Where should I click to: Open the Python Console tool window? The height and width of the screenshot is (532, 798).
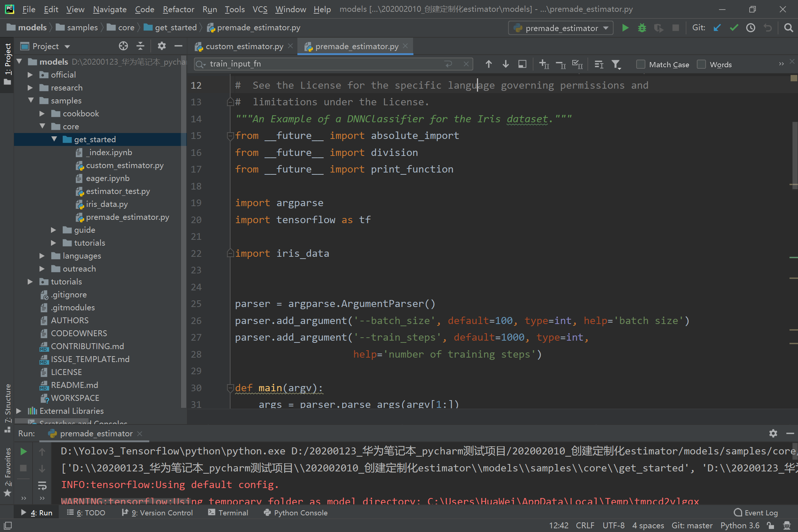pyautogui.click(x=295, y=512)
